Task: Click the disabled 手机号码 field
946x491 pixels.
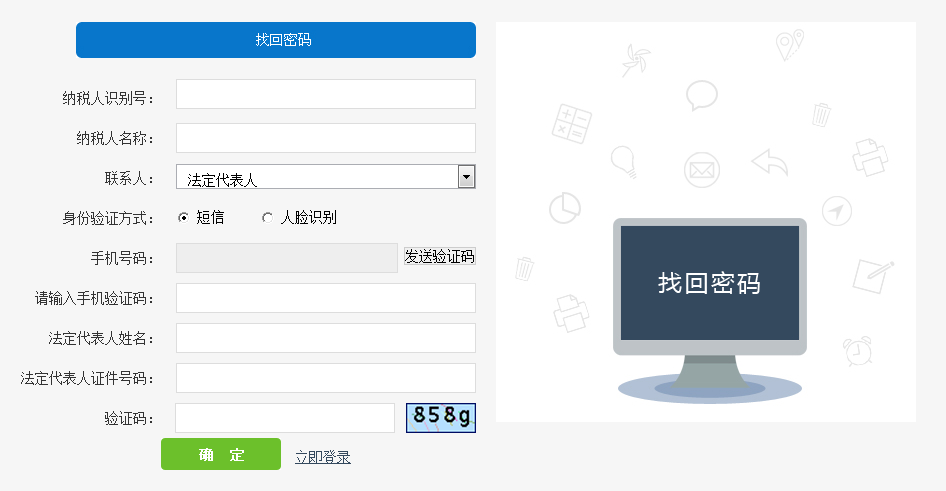Action: (x=287, y=258)
